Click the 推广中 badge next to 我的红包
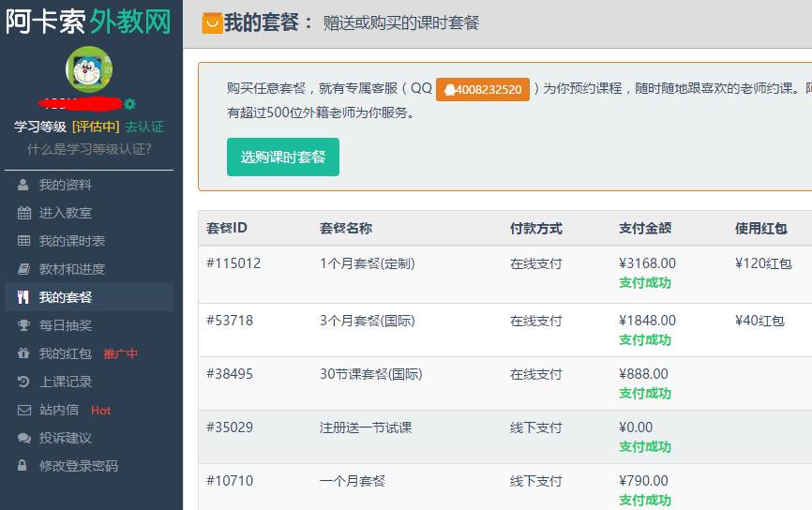Image resolution: width=812 pixels, height=510 pixels. tap(121, 353)
